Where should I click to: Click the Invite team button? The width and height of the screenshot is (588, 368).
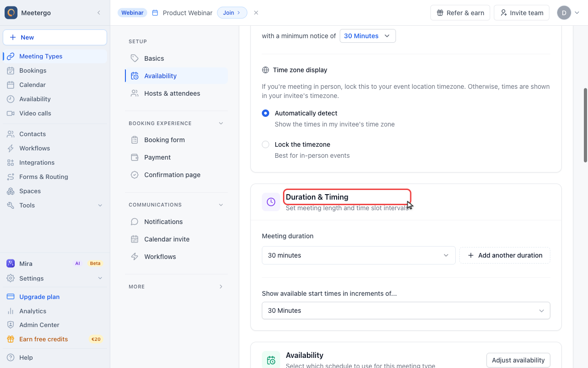(522, 13)
